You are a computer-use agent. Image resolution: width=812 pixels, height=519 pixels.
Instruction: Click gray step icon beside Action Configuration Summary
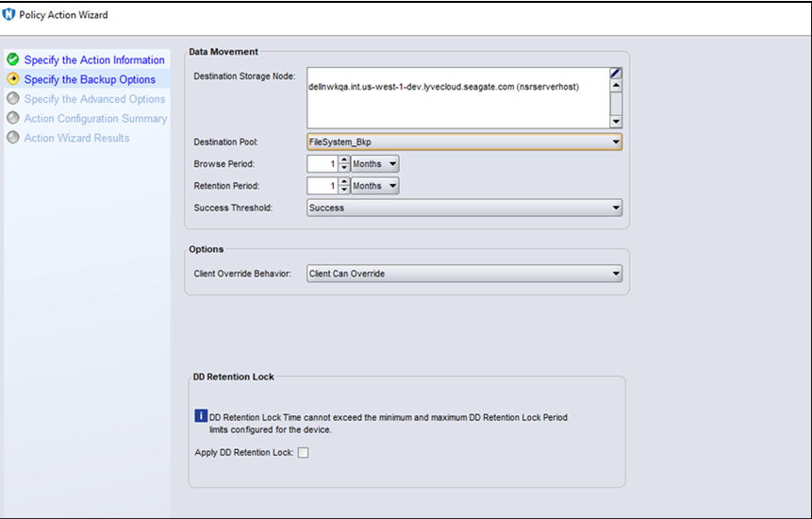13,118
